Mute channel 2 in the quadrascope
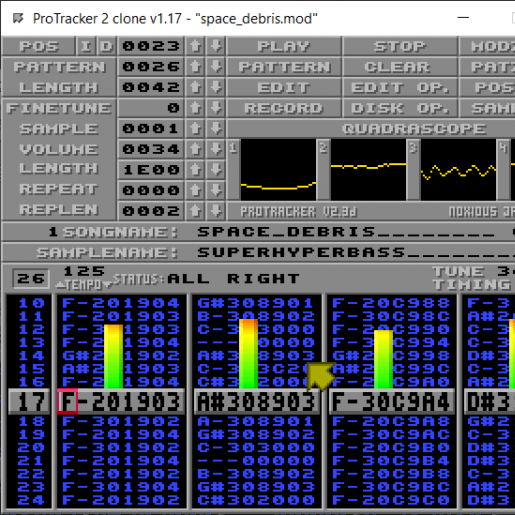 point(368,170)
